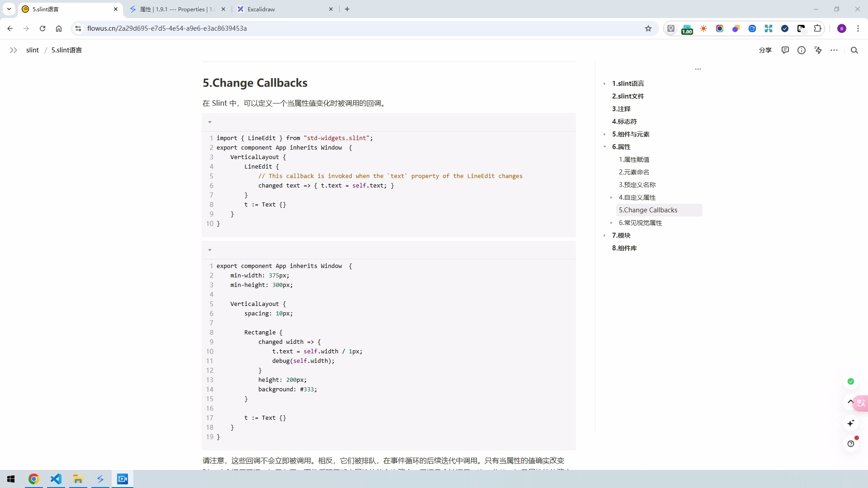Open the three-dot page options menu

click(834, 50)
